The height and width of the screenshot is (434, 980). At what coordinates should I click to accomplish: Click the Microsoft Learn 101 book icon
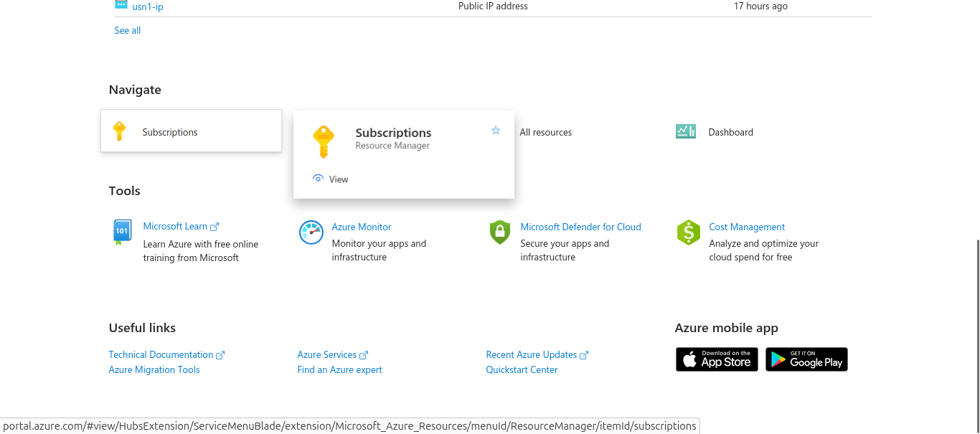122,232
